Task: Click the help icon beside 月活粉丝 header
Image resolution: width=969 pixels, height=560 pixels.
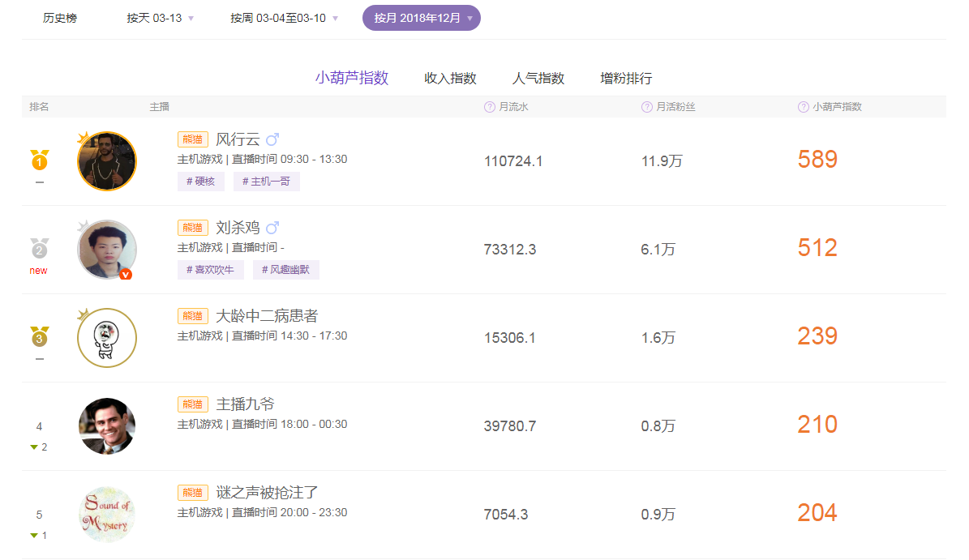Action: (x=646, y=106)
